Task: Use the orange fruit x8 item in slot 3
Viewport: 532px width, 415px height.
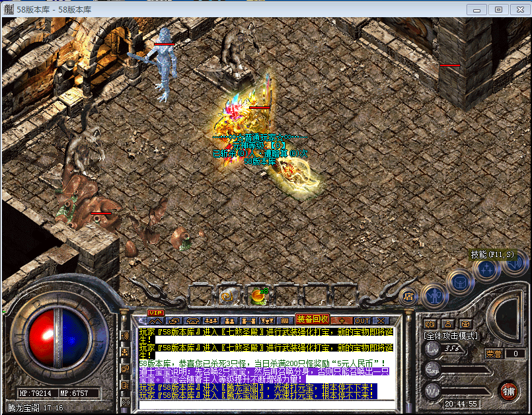Action: point(257,295)
